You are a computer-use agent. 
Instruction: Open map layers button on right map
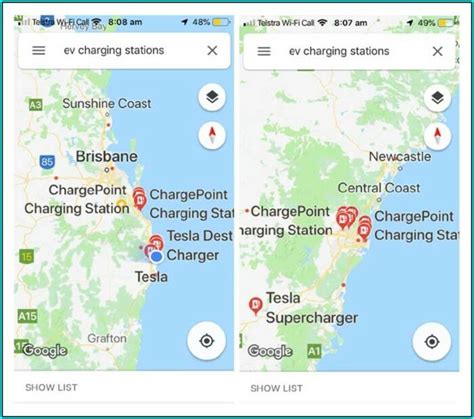[x=437, y=98]
